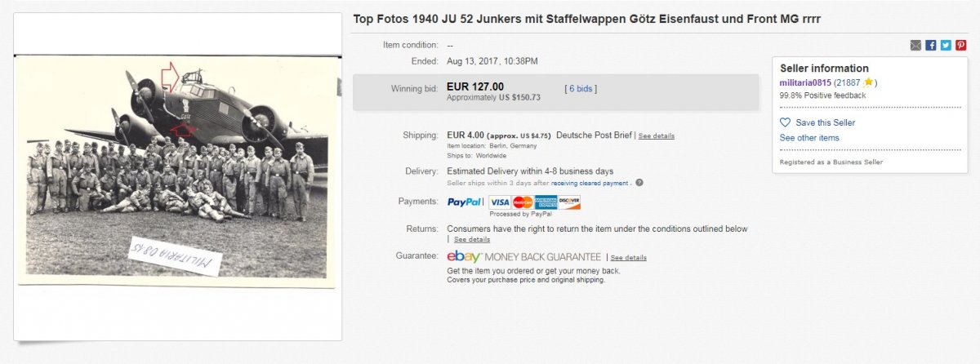Screen dimensions: 980x364
Task: Share this listing on Facebook
Action: pyautogui.click(x=931, y=46)
